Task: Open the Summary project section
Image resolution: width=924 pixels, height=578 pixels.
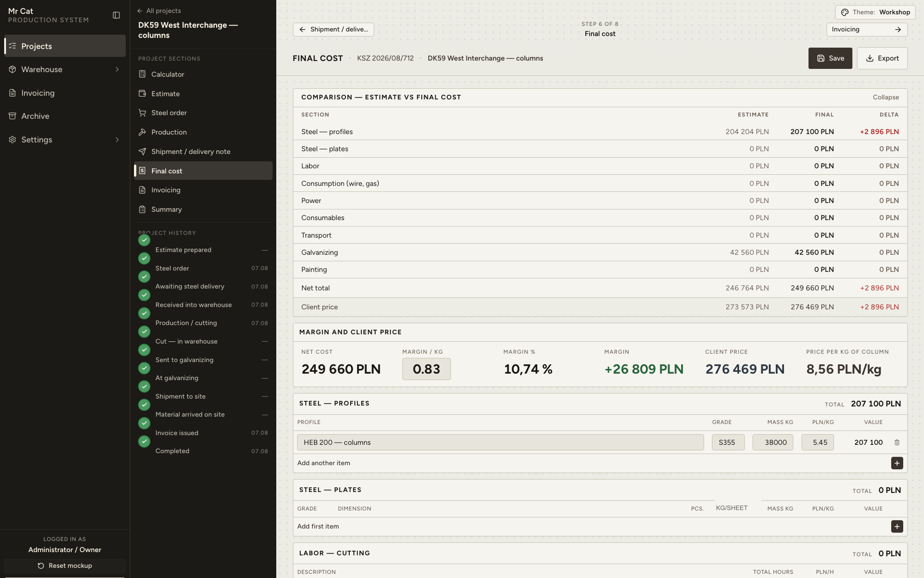Action: tap(203, 209)
